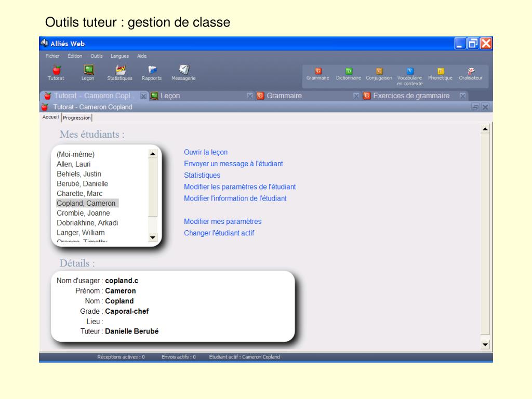Close the Tutorat - Cameron Copl tab
The width and height of the screenshot is (532, 399).
[143, 96]
